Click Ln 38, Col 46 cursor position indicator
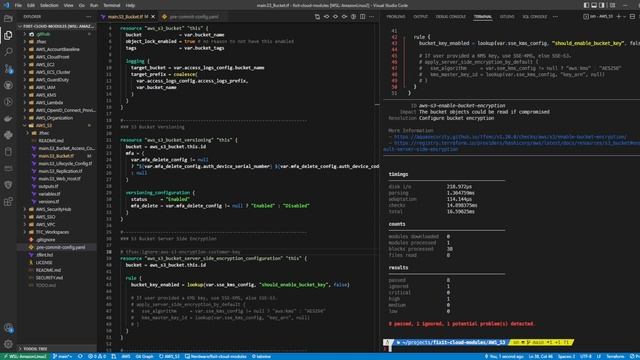 (x=540, y=356)
